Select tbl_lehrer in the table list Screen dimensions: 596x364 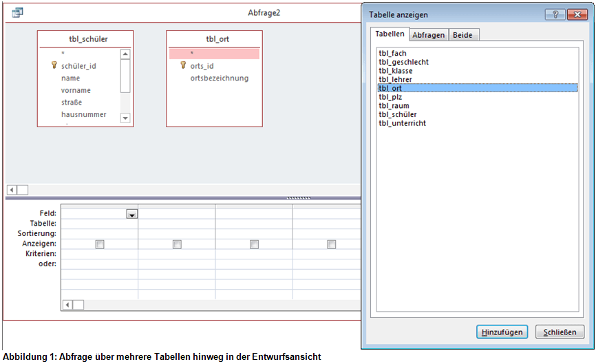click(396, 79)
